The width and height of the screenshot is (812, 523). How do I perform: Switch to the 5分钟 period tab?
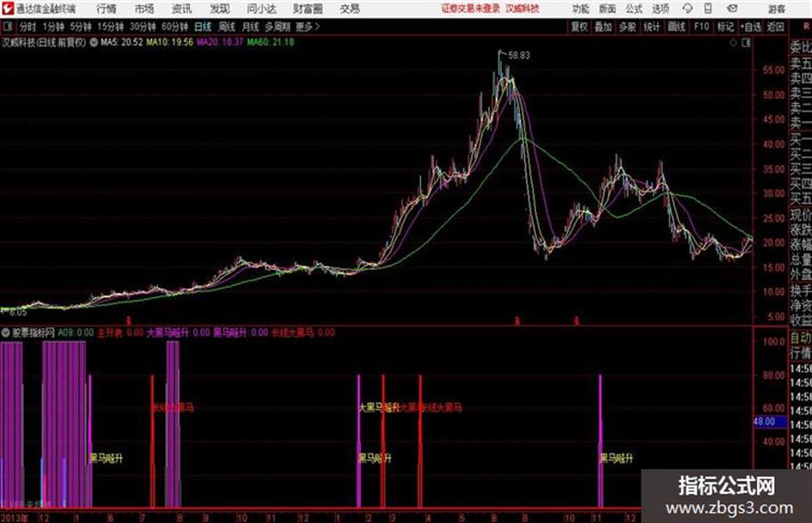coord(80,27)
